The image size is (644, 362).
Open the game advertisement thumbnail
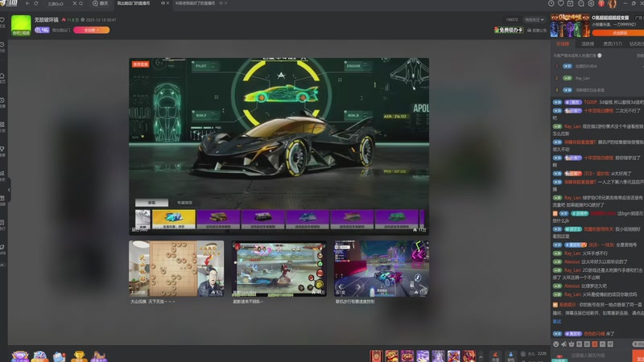point(570,26)
